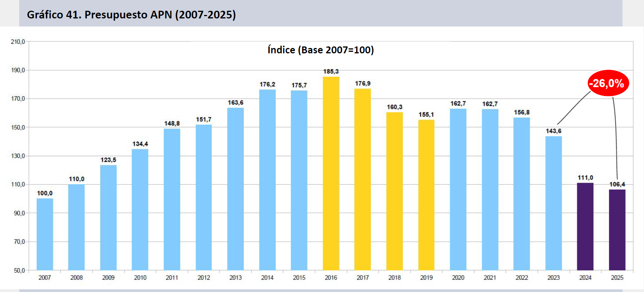Click the 210,0 y-axis label

18,41
